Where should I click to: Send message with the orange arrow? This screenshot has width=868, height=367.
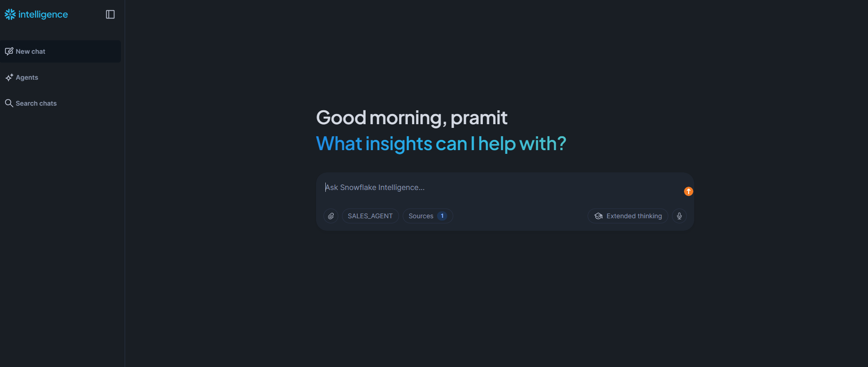tap(689, 191)
